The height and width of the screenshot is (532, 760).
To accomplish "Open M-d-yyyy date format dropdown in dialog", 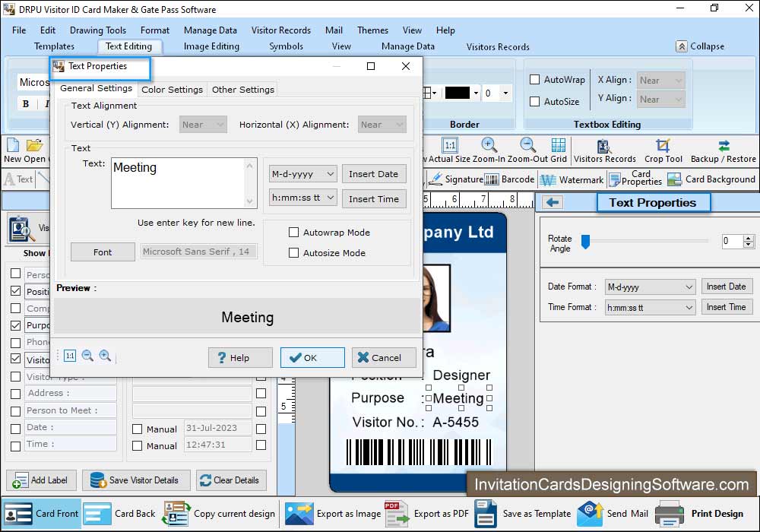I will 303,173.
